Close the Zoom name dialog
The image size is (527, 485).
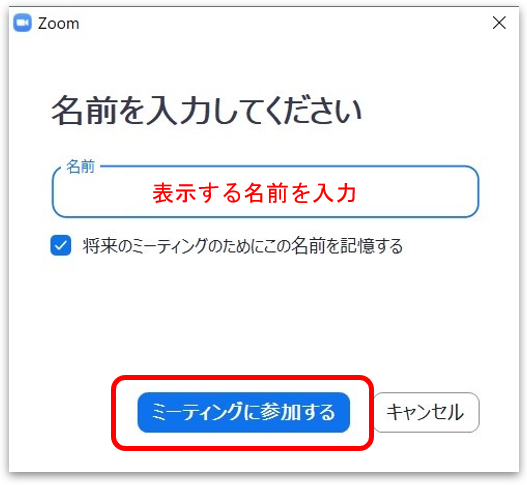pos(499,23)
